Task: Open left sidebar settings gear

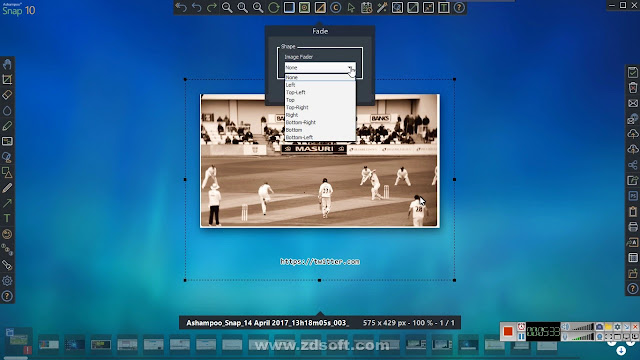Action: pos(7,281)
